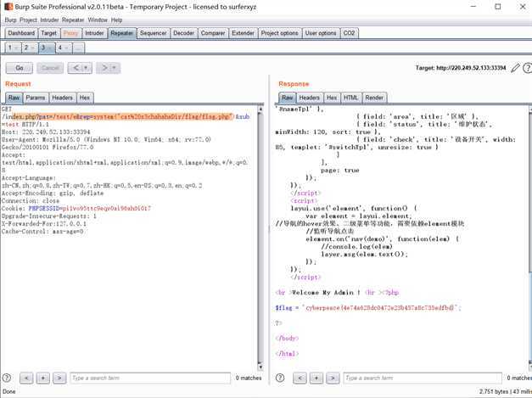Close Repeater tab 1 using its x
532x398 pixels.
(16, 48)
